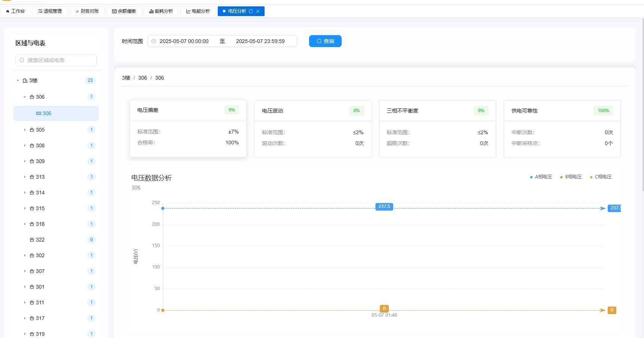Expand the 307 room node
This screenshot has width=644, height=338.
pyautogui.click(x=25, y=271)
